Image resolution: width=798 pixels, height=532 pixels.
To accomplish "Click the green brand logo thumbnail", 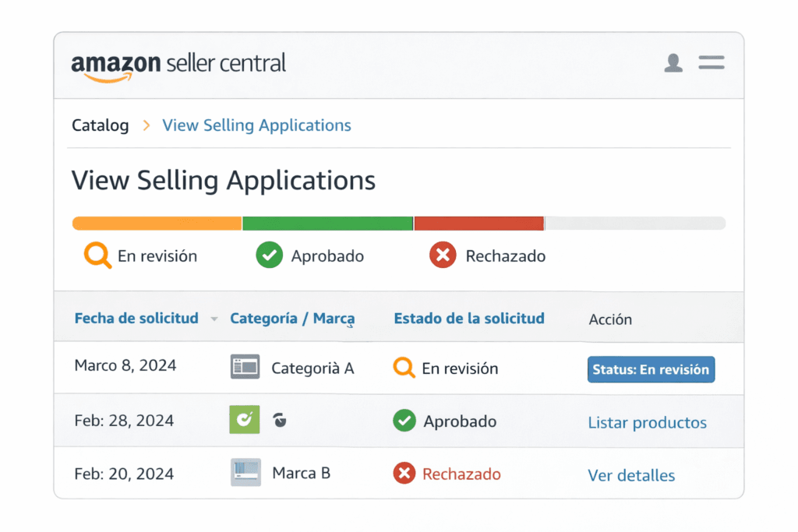I will [245, 421].
